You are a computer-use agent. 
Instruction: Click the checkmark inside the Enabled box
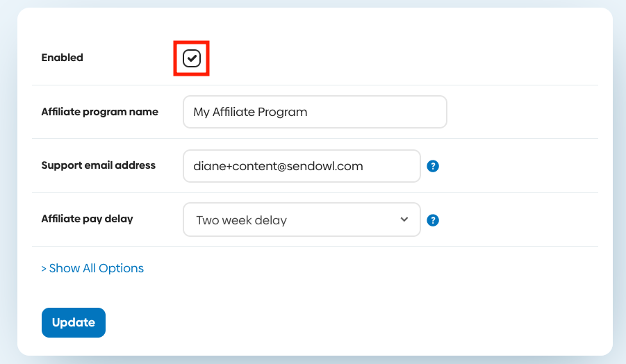tap(192, 58)
